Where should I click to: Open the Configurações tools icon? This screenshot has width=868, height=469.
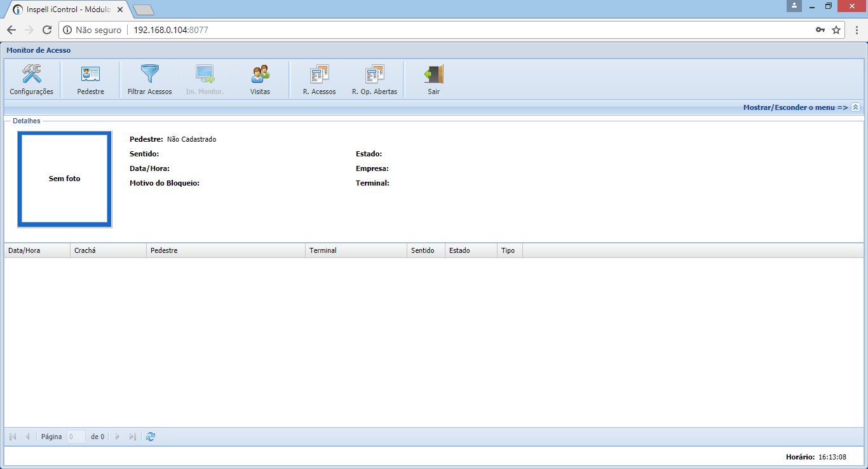pyautogui.click(x=31, y=74)
